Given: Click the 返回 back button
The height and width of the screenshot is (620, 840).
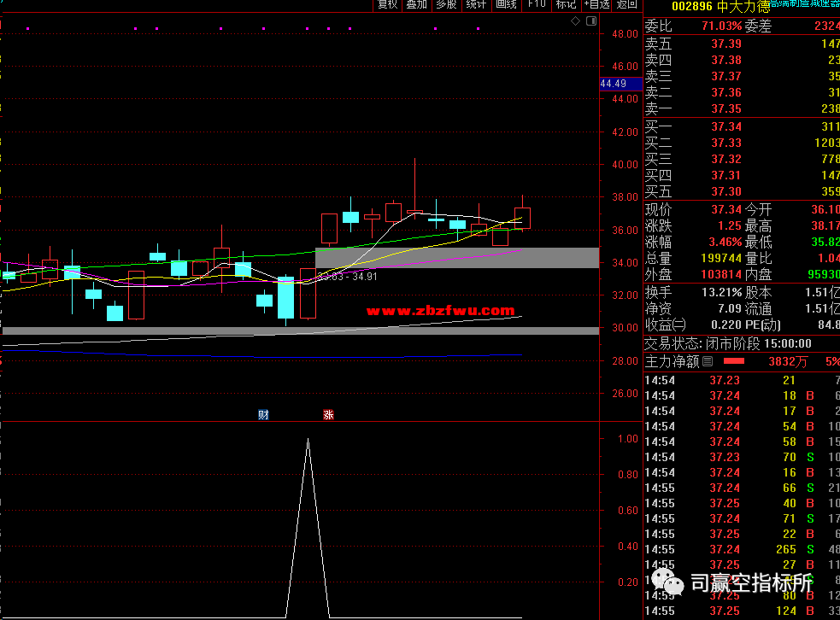Looking at the screenshot, I should [x=626, y=4].
